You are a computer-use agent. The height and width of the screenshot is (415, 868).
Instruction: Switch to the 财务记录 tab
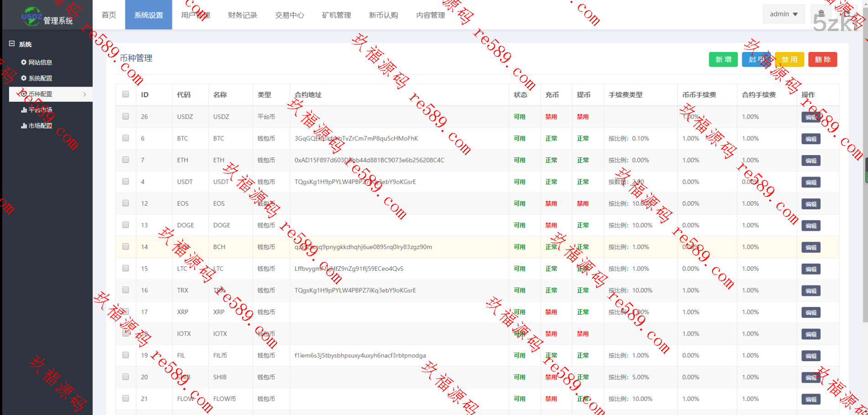(242, 15)
